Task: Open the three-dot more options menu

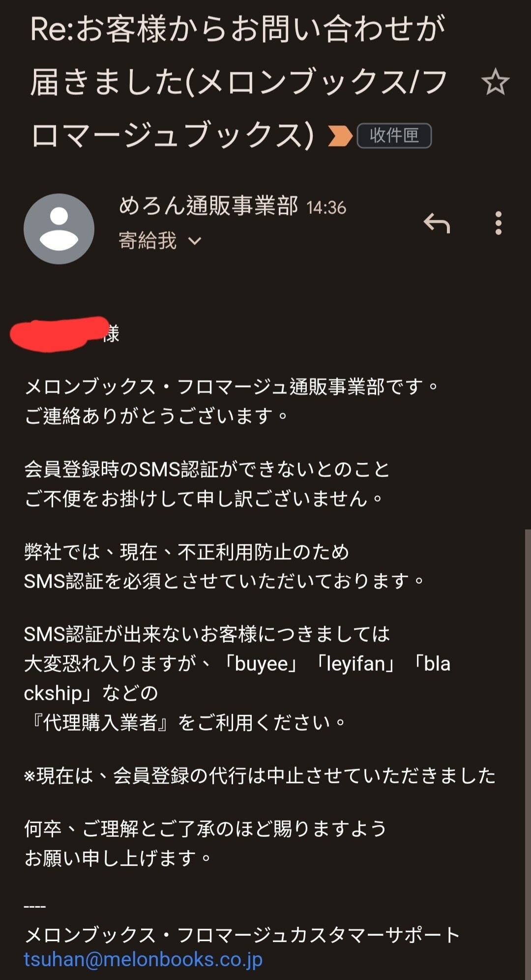Action: click(x=499, y=223)
